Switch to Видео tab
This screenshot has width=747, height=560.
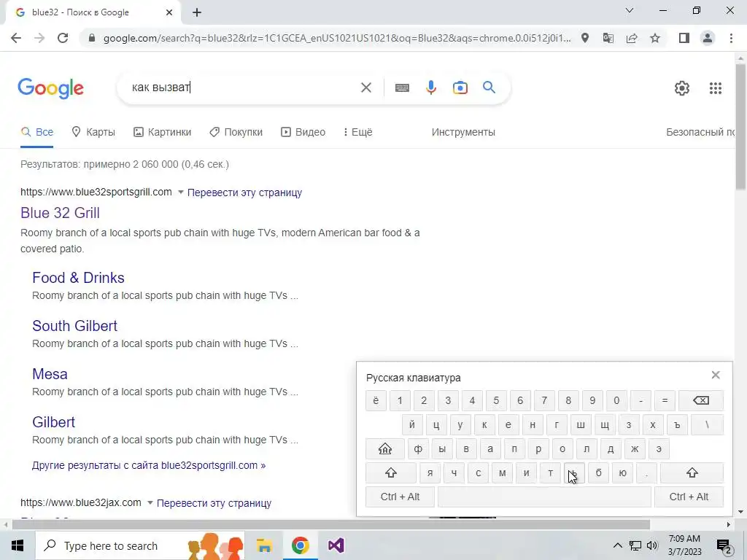click(303, 132)
